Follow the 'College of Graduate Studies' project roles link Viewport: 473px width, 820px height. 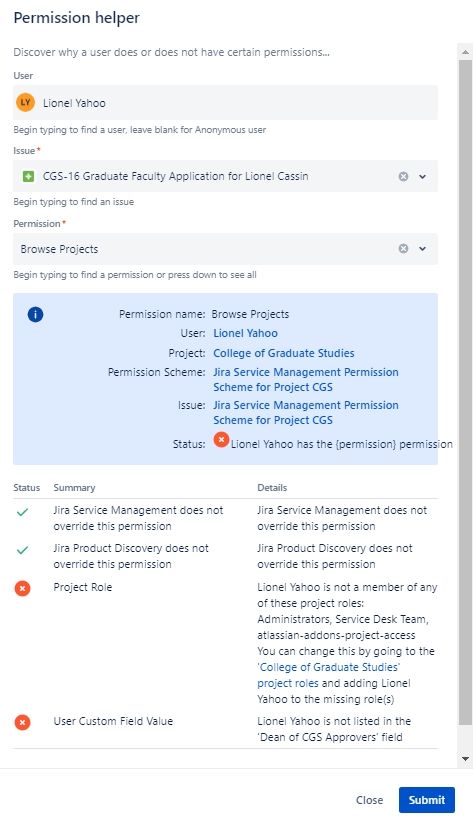coord(328,675)
